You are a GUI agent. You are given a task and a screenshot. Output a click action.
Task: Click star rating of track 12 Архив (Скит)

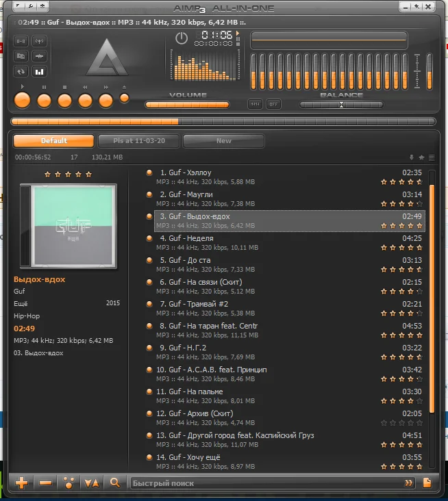(402, 423)
